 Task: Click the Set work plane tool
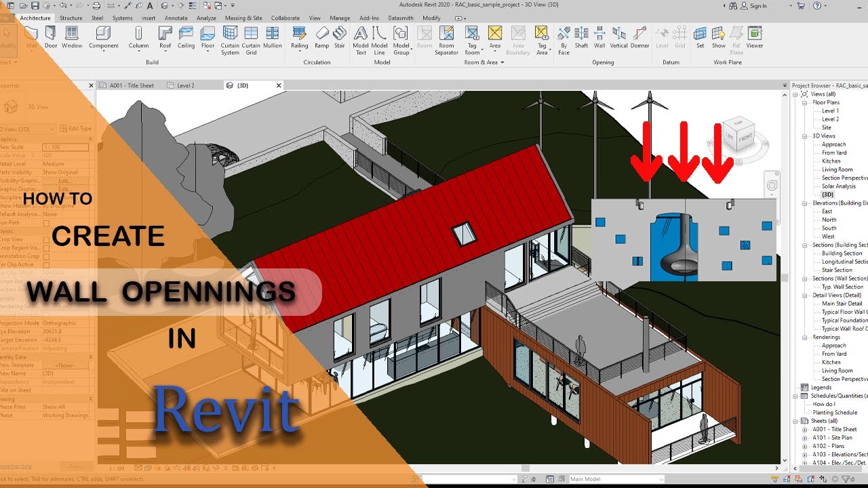[700, 37]
